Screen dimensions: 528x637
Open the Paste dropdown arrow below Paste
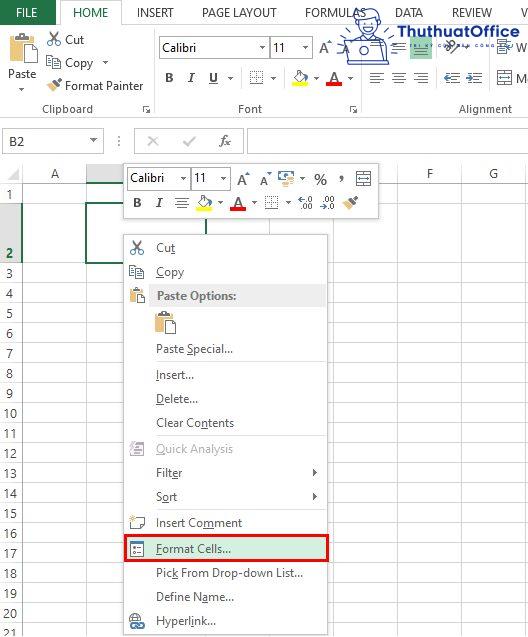[22, 89]
